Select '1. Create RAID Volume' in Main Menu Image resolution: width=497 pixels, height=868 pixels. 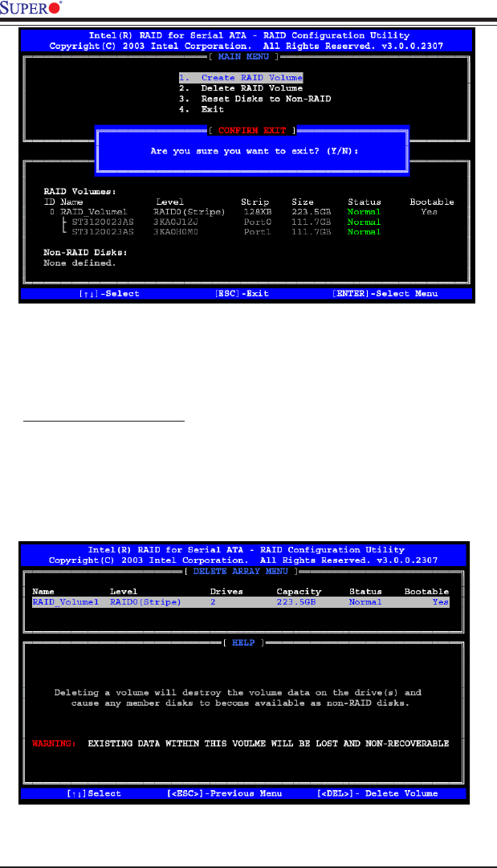tap(241, 78)
